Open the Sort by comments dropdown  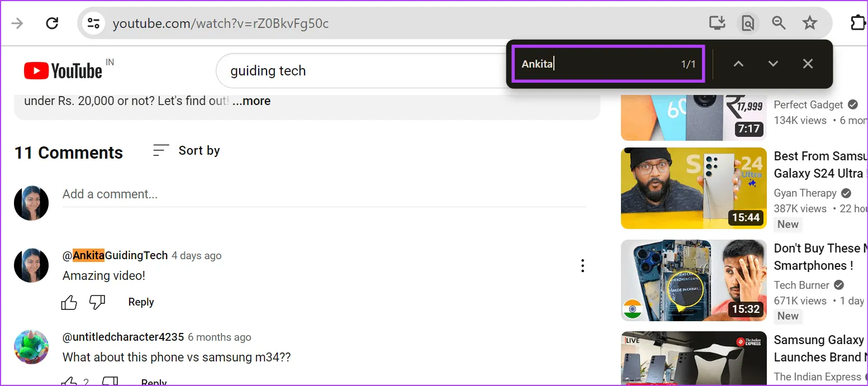[x=187, y=151]
